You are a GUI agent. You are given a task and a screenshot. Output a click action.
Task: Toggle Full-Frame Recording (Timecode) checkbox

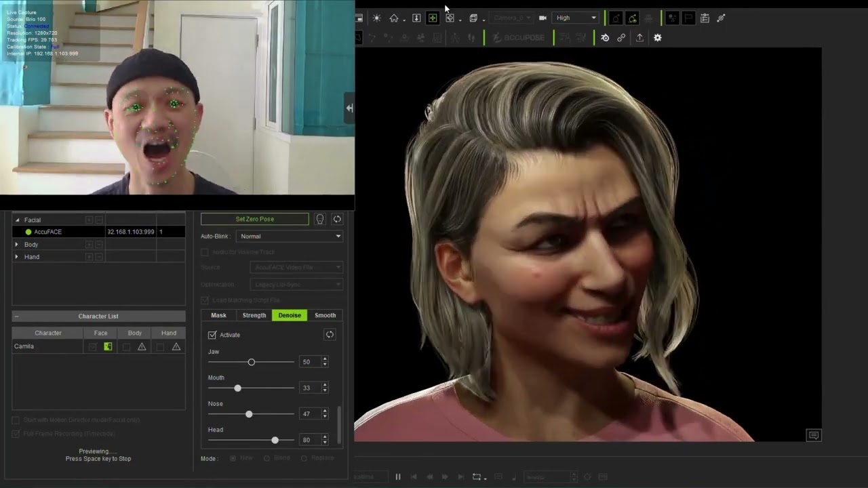click(x=16, y=434)
